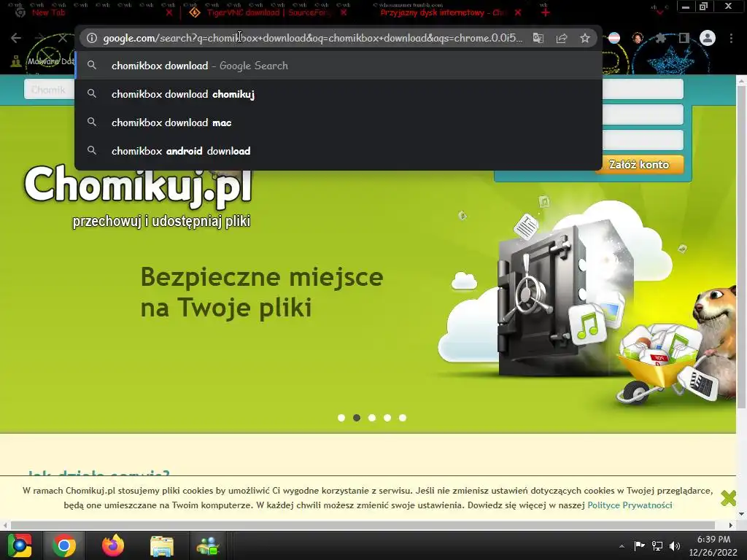747x560 pixels.
Task: Select suggestion 'chomikbox download - Google Search'
Action: click(338, 66)
